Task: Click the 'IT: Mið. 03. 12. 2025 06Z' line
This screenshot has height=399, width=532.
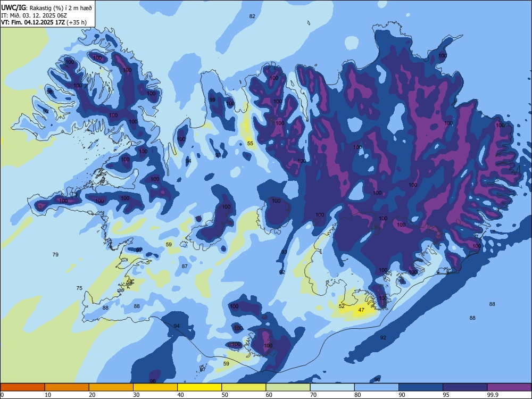Action: click(34, 15)
